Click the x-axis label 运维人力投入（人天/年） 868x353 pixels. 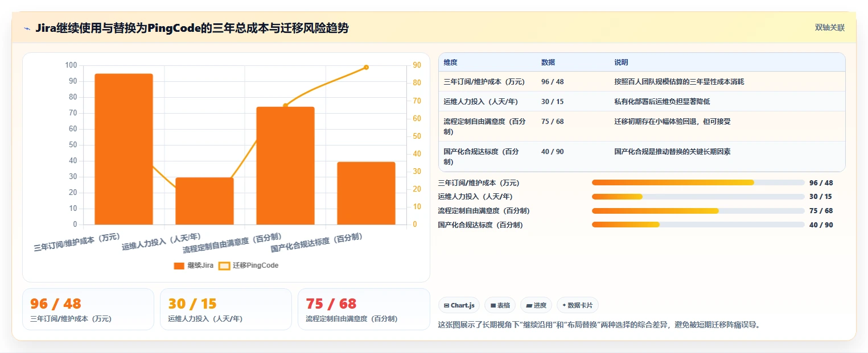161,242
